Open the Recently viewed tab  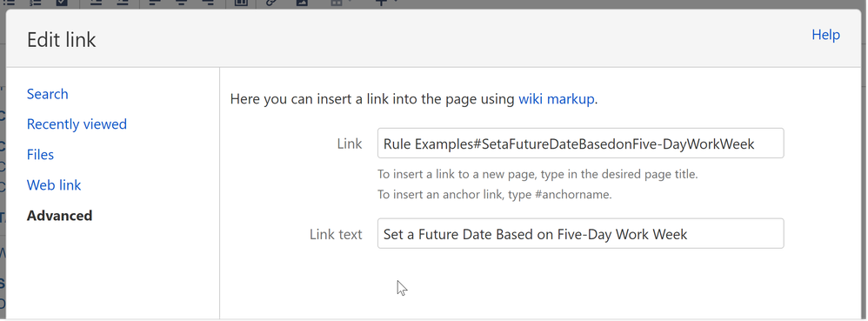77,124
